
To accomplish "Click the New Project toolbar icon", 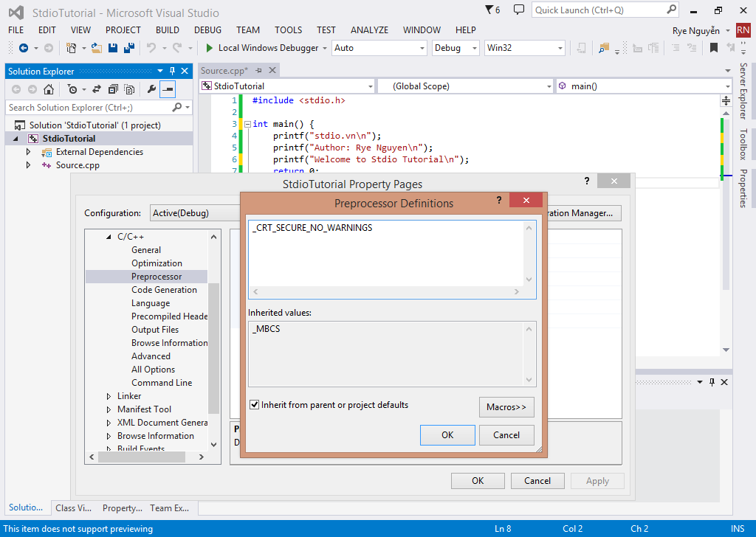I will point(72,48).
